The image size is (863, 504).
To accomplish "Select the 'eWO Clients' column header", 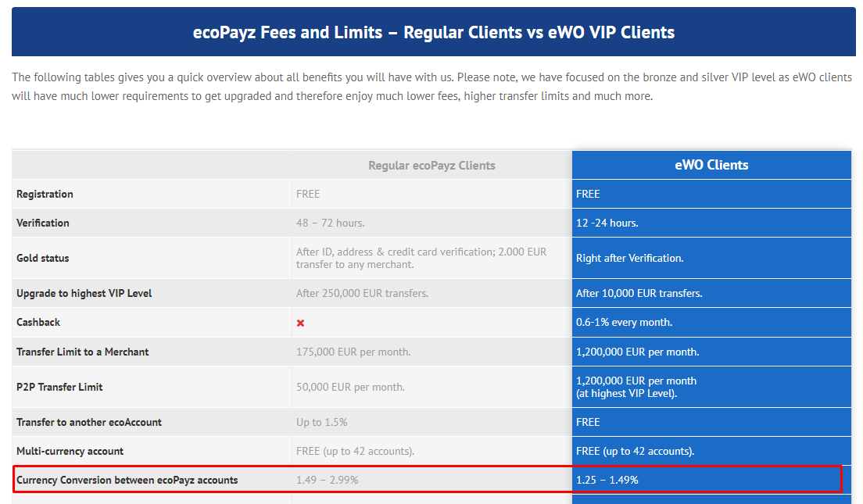I will 711,165.
